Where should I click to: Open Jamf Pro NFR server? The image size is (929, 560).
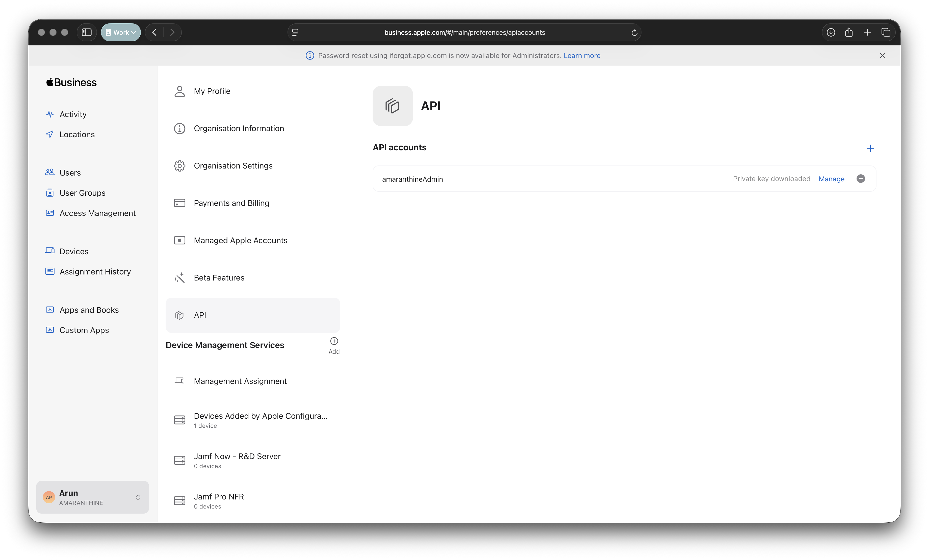253,501
